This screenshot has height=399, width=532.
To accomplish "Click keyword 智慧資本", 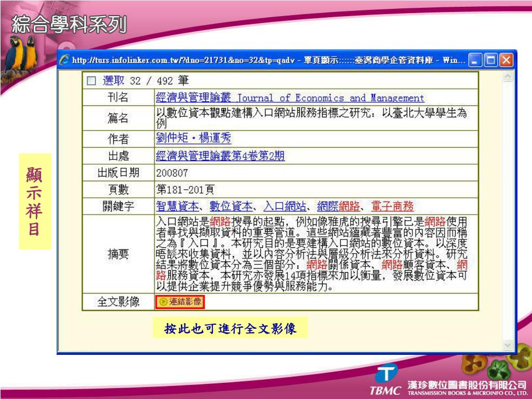I will (178, 206).
